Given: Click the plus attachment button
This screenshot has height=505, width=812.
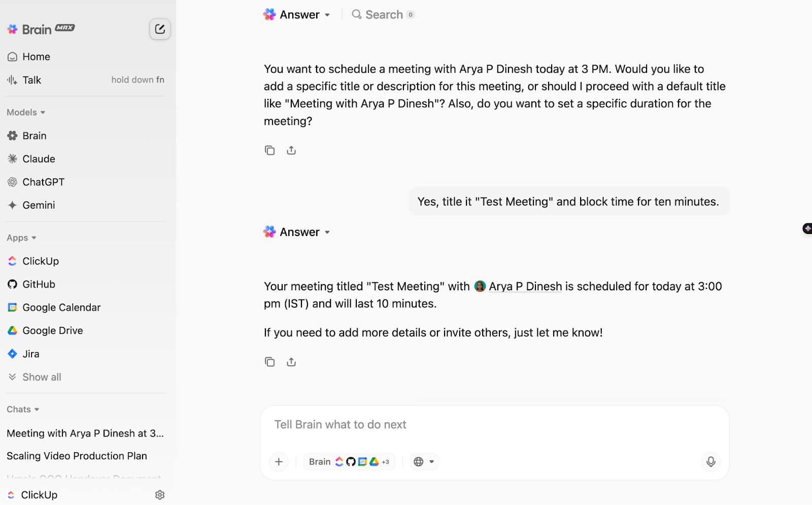Looking at the screenshot, I should click(279, 461).
